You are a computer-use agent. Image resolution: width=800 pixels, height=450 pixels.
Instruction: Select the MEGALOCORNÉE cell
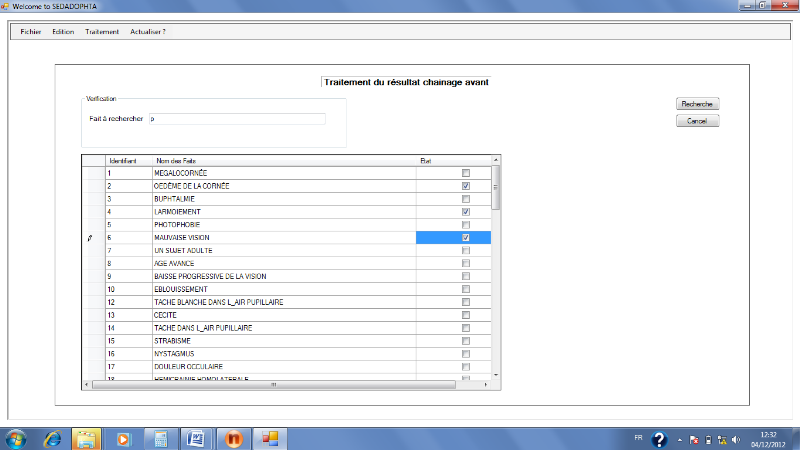284,173
